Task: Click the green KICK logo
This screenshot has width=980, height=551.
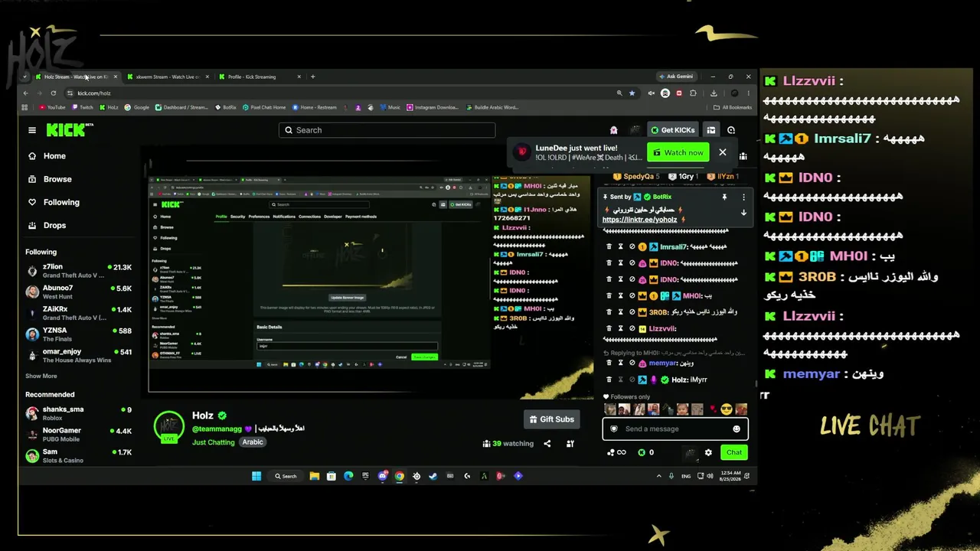Action: 67,130
